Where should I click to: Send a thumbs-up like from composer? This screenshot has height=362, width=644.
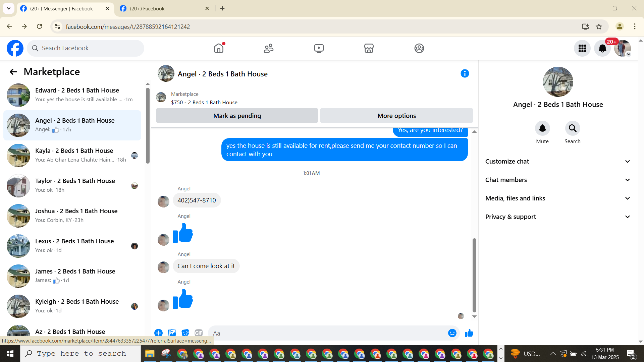tap(469, 333)
